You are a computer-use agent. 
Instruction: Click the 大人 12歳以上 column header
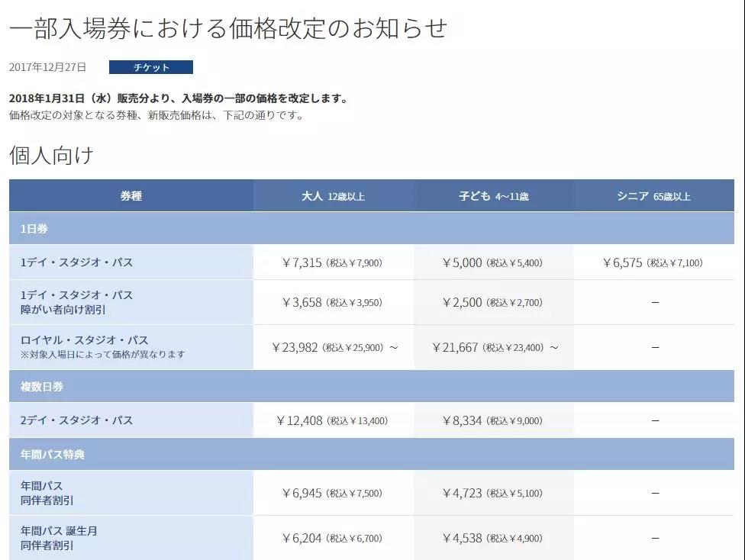pyautogui.click(x=334, y=195)
